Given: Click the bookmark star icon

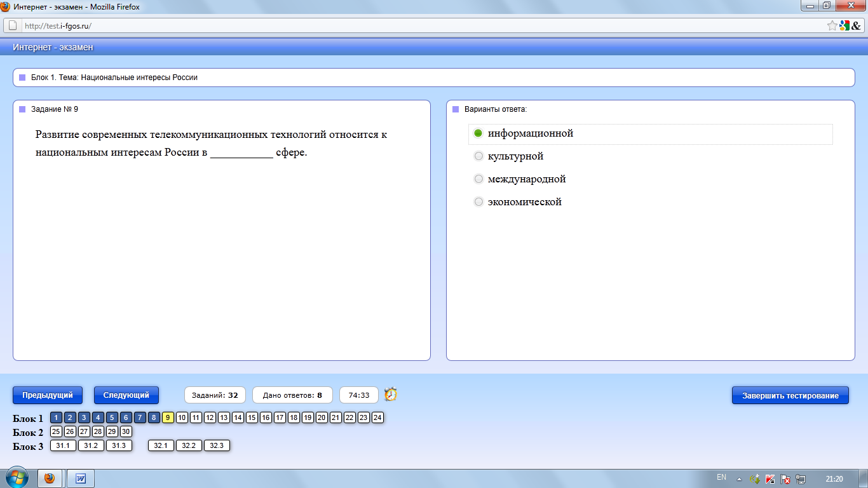Looking at the screenshot, I should [x=832, y=26].
